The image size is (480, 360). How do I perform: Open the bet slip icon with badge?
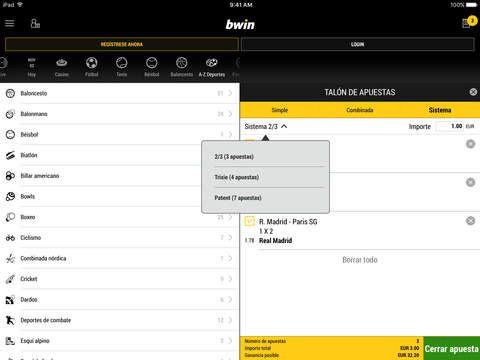[x=469, y=22]
